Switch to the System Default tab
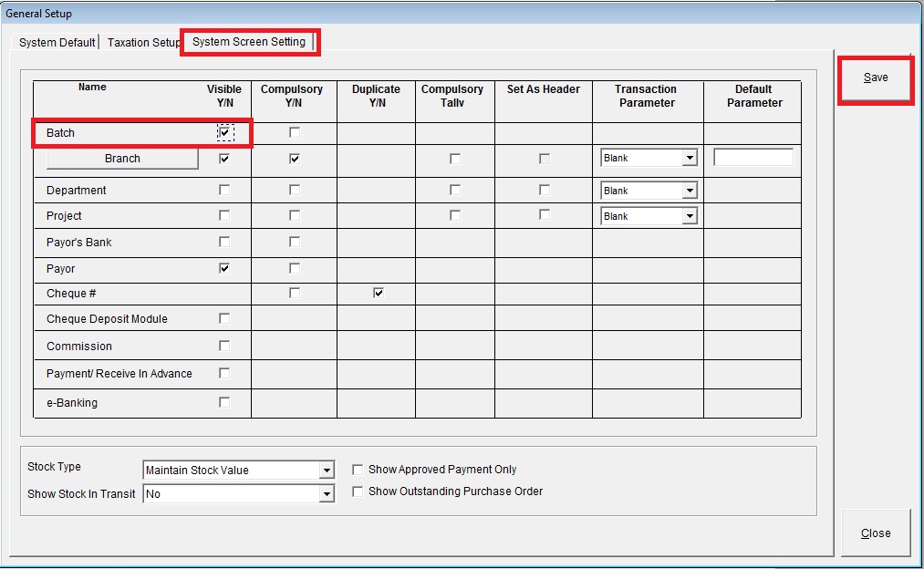 [57, 43]
